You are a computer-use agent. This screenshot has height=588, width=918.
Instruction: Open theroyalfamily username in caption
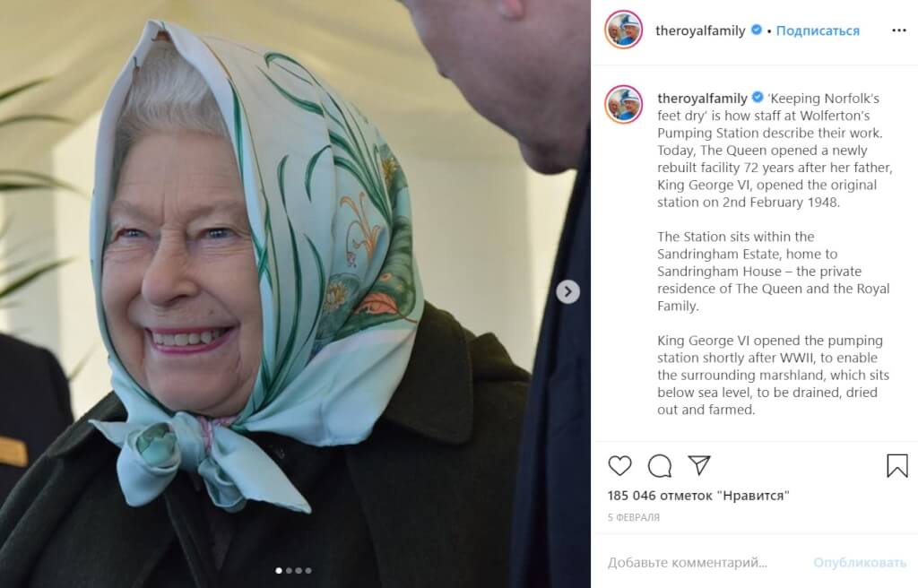tap(702, 99)
